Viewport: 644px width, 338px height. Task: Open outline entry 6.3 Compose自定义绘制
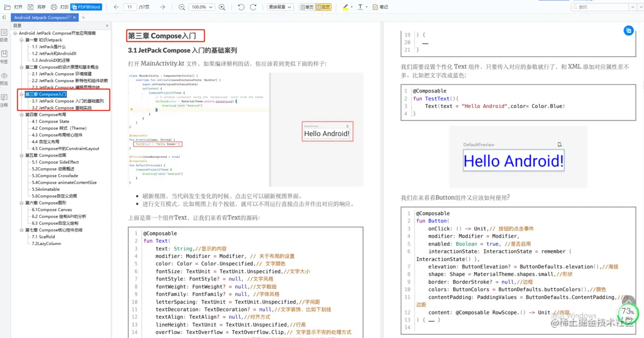(x=55, y=223)
